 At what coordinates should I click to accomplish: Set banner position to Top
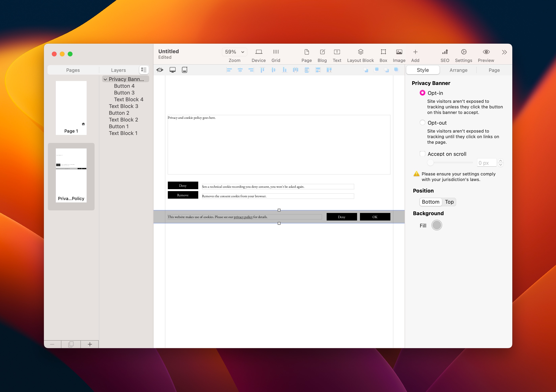pos(449,202)
